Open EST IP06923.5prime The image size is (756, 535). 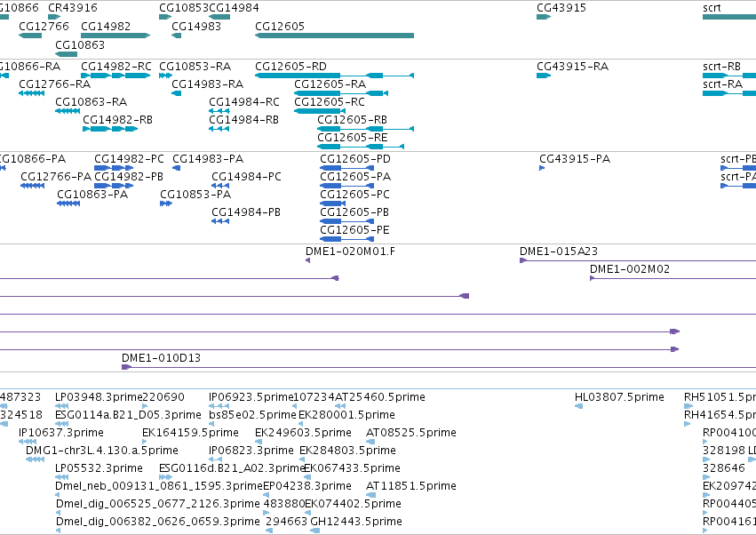(x=251, y=397)
